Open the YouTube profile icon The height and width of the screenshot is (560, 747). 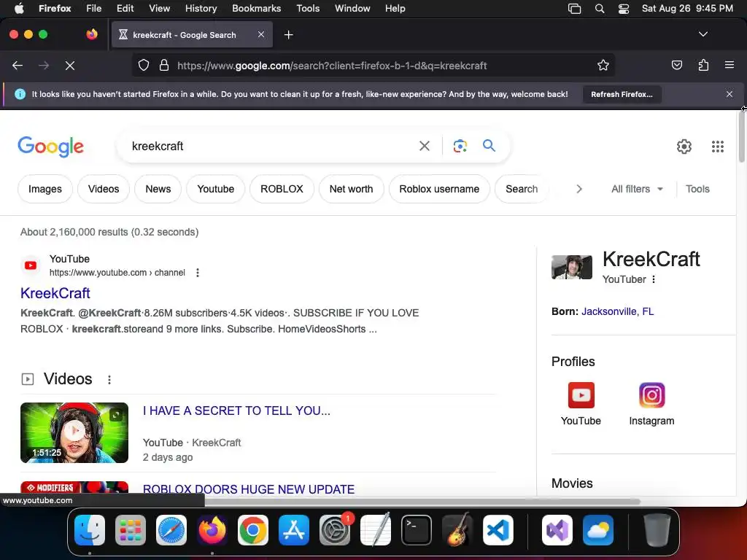tap(581, 395)
